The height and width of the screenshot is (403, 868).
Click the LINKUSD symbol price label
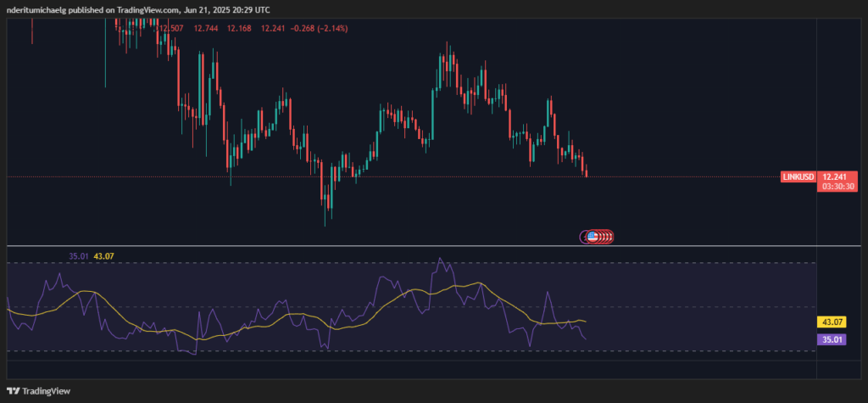click(798, 177)
